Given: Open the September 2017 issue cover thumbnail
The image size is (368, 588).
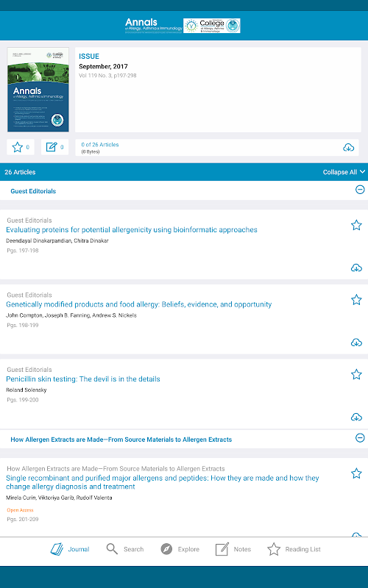Looking at the screenshot, I should point(38,90).
